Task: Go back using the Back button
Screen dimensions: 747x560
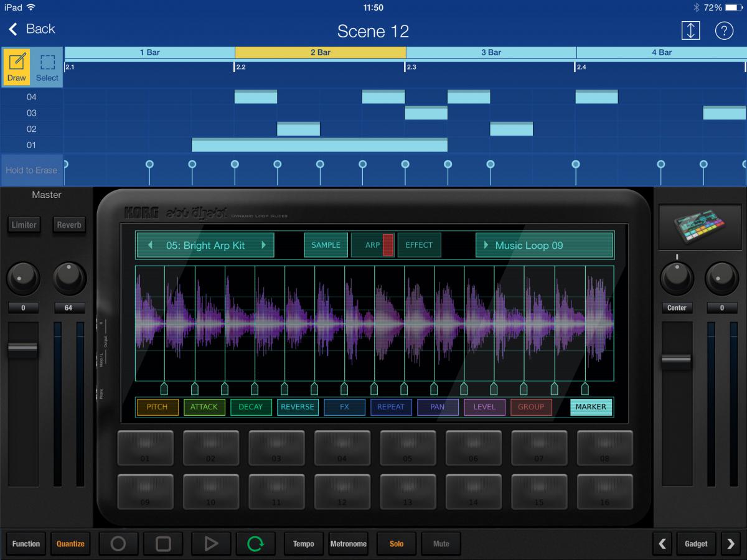Action: coord(32,29)
